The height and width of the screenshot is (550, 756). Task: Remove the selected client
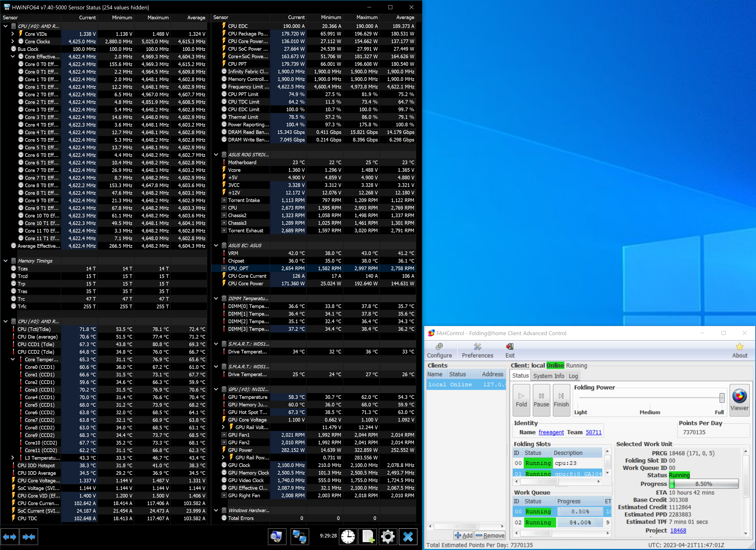[490, 535]
